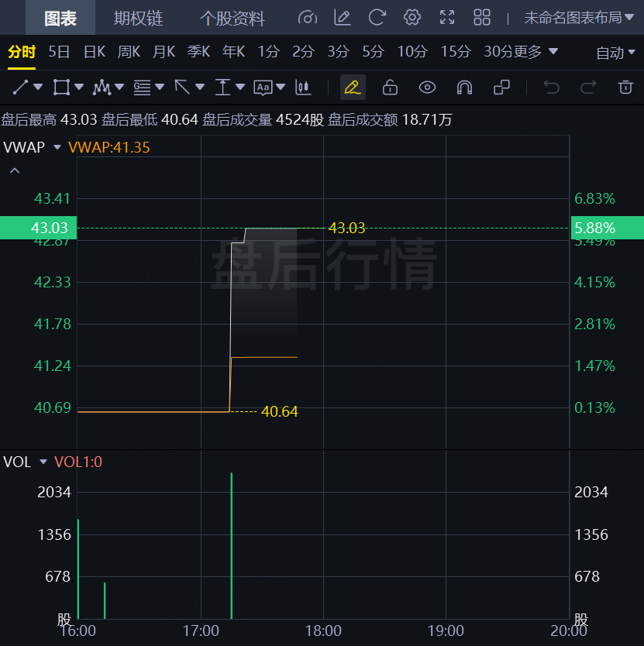The image size is (644, 646).
Task: Redo the drawing action
Action: [588, 88]
